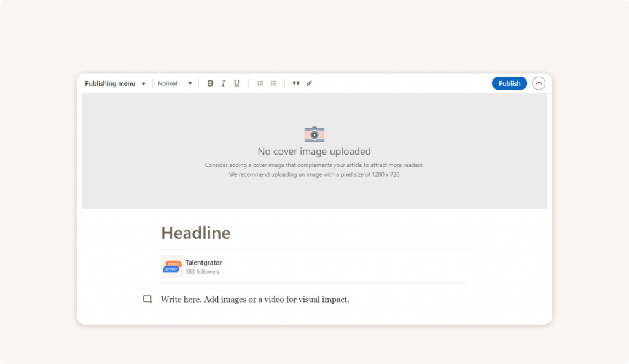
Task: Collapse the toolbar using the circled chevron
Action: tap(539, 83)
